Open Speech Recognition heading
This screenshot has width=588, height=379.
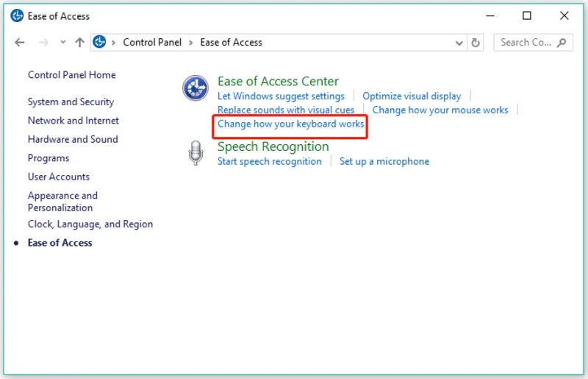coord(273,146)
